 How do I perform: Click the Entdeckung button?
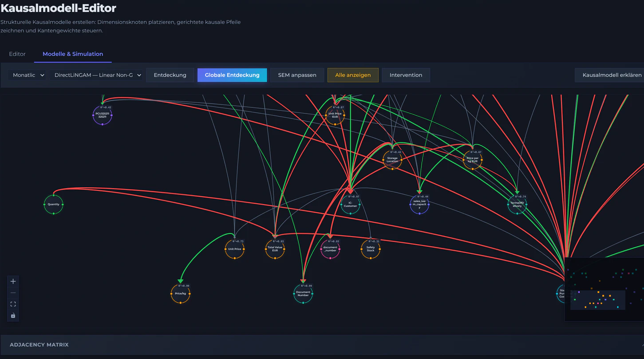click(170, 75)
